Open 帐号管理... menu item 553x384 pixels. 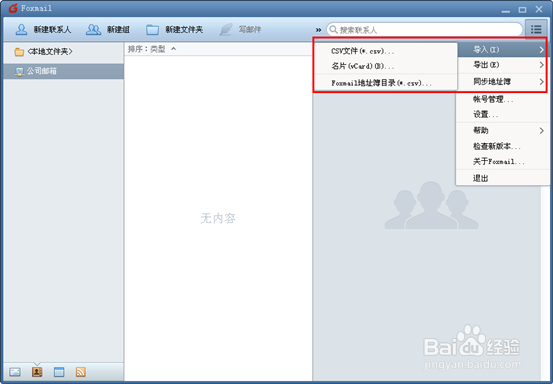click(x=502, y=99)
